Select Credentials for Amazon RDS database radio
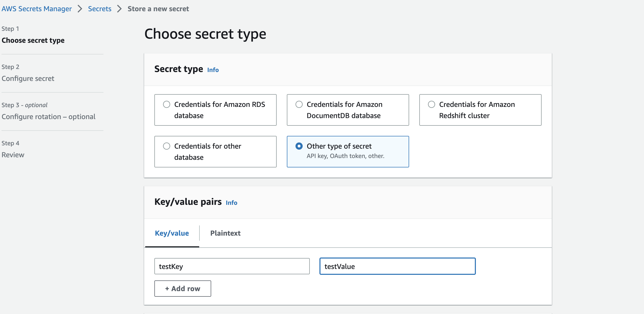The image size is (644, 314). tap(167, 104)
